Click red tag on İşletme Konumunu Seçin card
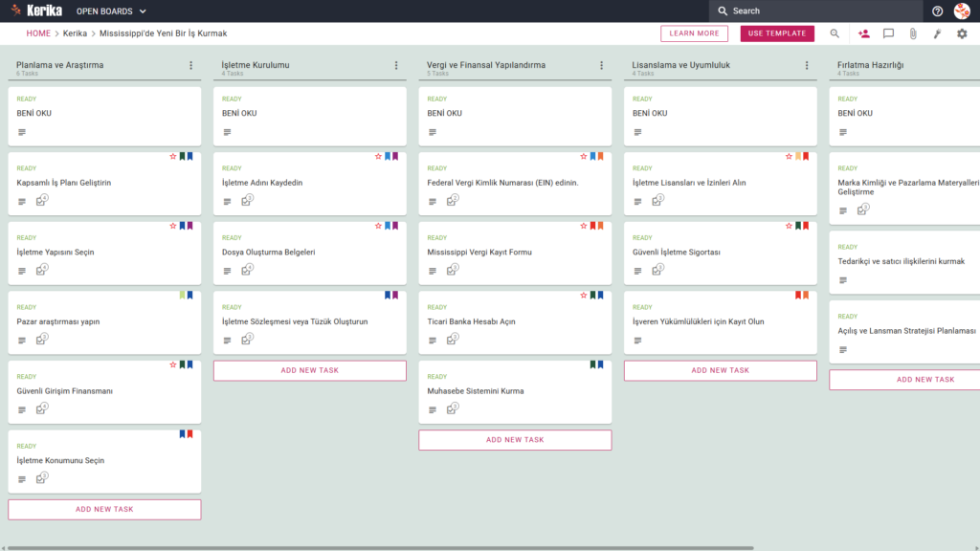 pos(190,433)
